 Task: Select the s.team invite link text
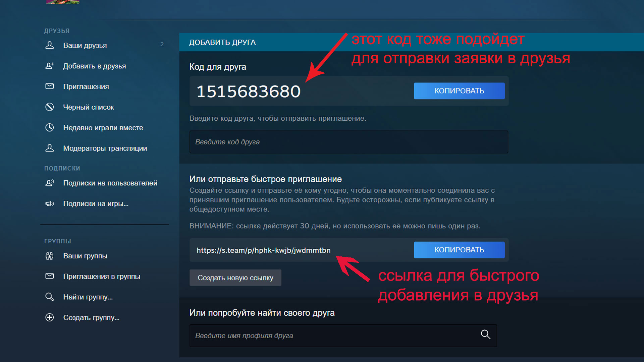pos(264,250)
